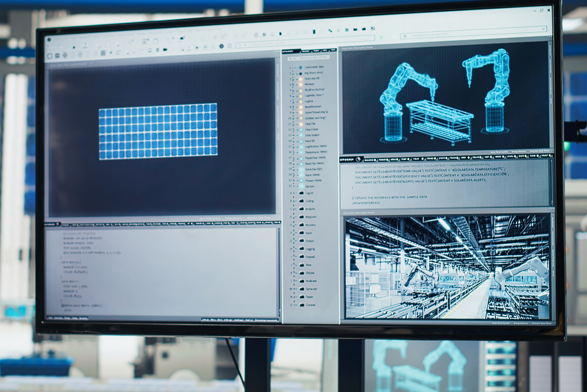The image size is (587, 392).
Task: Click the 'Firewall' folder icon in tree
Action: [x=302, y=257]
